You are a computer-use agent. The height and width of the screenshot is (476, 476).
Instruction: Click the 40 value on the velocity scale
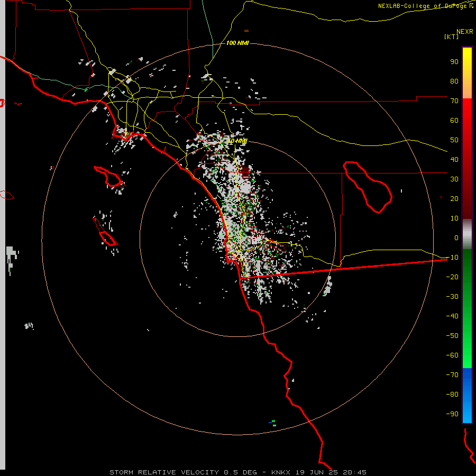coord(454,160)
